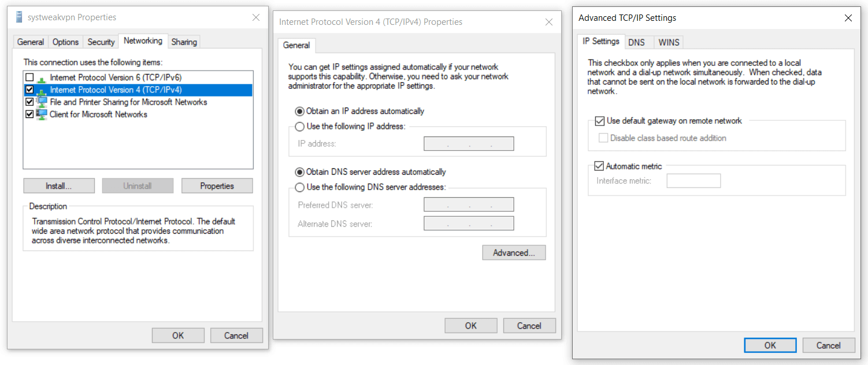Close the Advanced TCP/IP Settings dialog

(848, 18)
